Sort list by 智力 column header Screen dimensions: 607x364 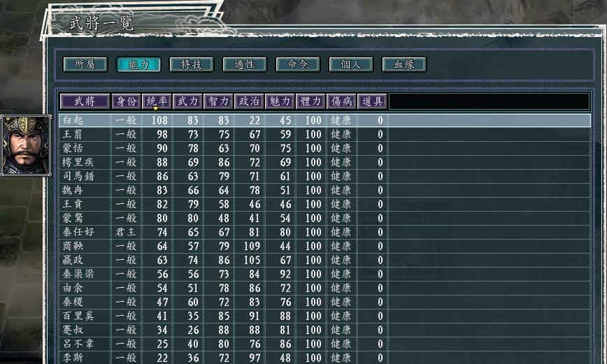coord(218,101)
